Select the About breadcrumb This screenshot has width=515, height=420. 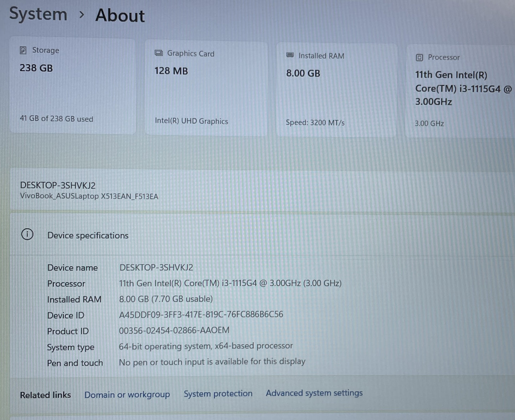coord(120,16)
